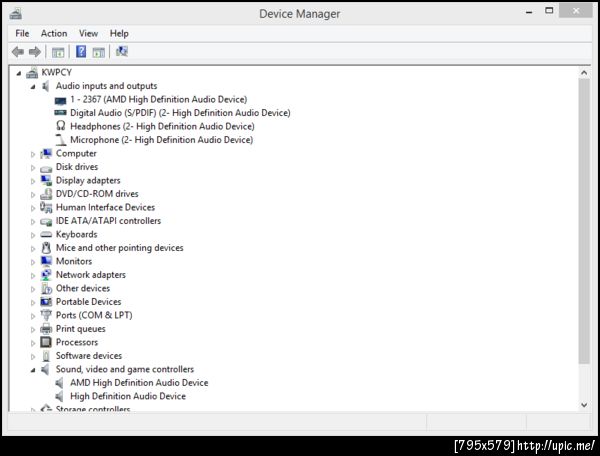Click the Forward arrow toolbar button

[x=35, y=52]
